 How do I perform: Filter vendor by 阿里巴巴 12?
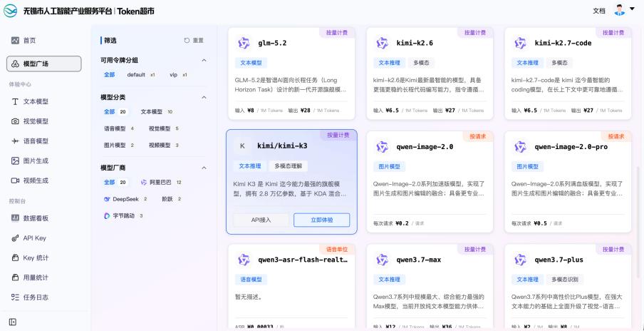(x=161, y=182)
